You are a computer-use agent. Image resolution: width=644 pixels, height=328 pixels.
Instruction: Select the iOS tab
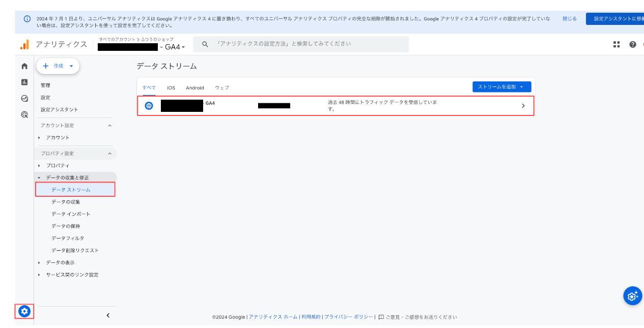[x=171, y=88]
